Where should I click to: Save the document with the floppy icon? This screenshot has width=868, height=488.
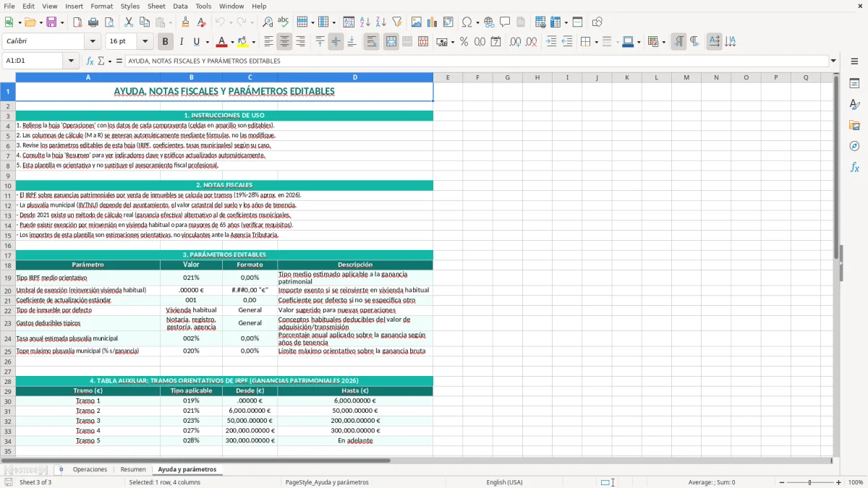51,22
